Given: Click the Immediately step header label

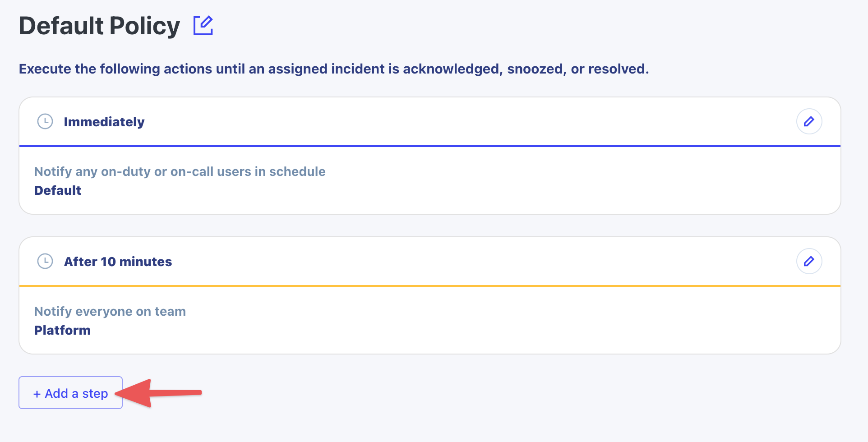Looking at the screenshot, I should coord(104,122).
